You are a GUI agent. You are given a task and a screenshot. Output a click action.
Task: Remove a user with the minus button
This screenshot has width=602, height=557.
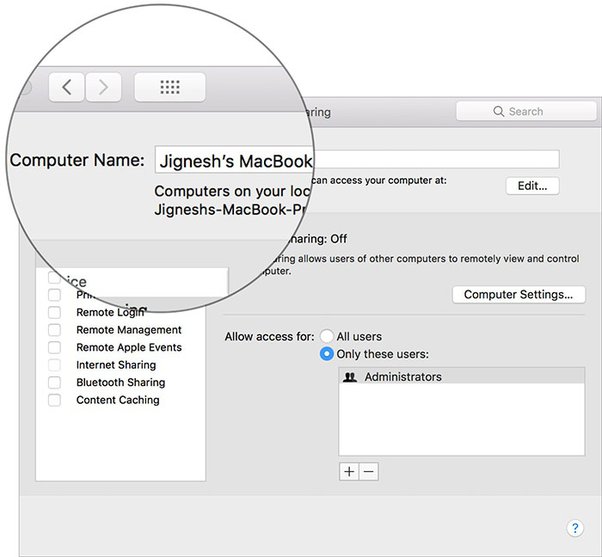click(369, 471)
